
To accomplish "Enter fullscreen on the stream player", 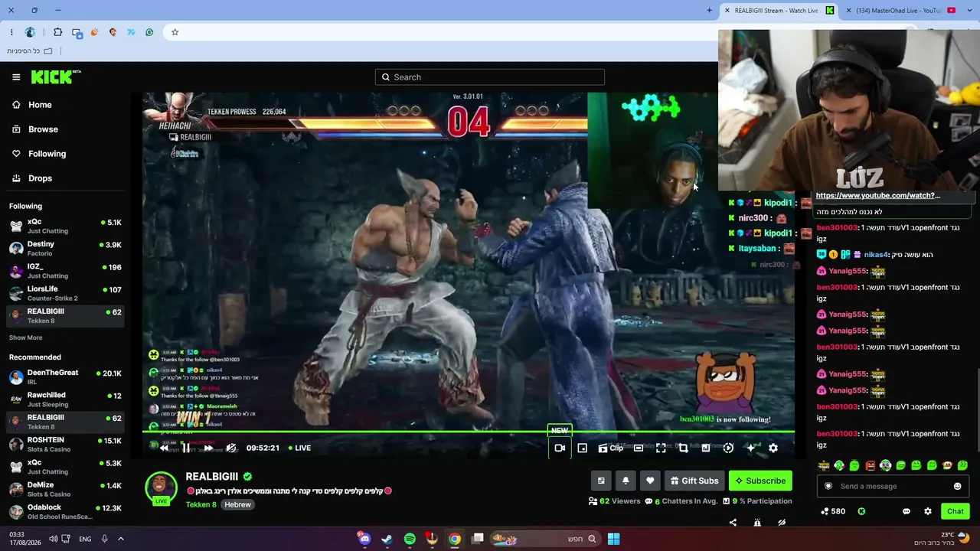I will pos(661,448).
